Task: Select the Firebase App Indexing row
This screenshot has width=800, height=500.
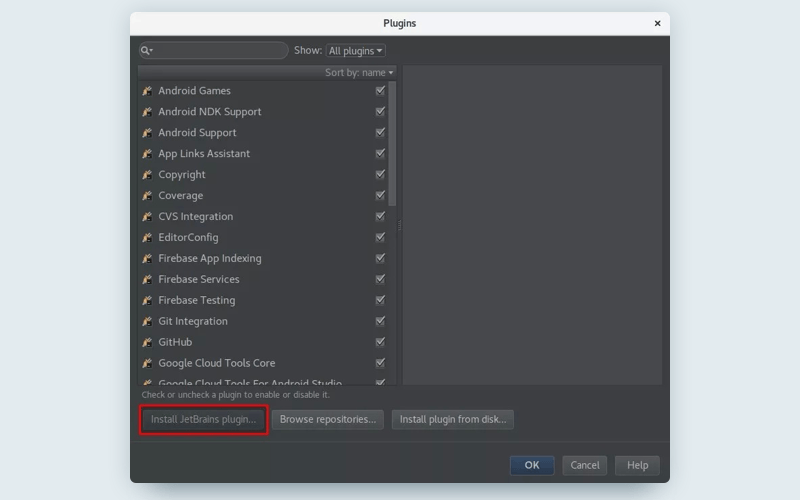Action: pos(263,258)
